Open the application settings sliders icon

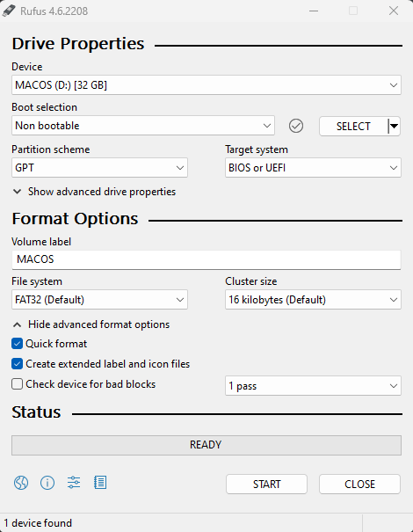point(74,483)
